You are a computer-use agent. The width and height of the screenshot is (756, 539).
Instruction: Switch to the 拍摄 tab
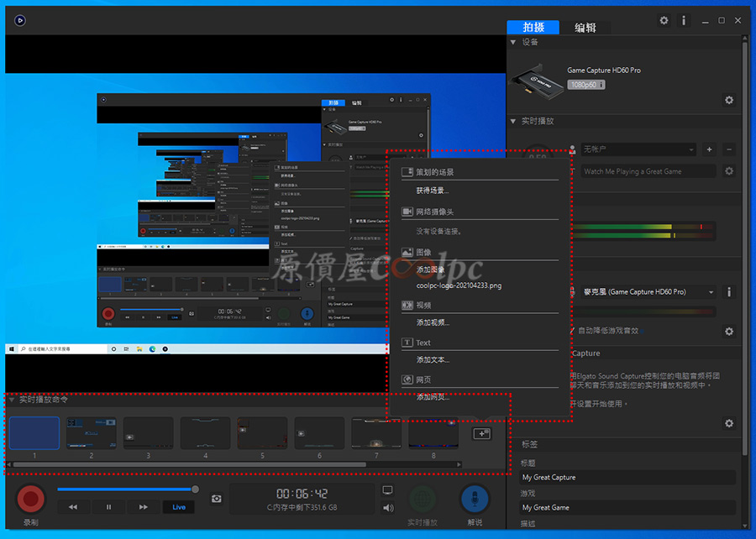[x=533, y=28]
